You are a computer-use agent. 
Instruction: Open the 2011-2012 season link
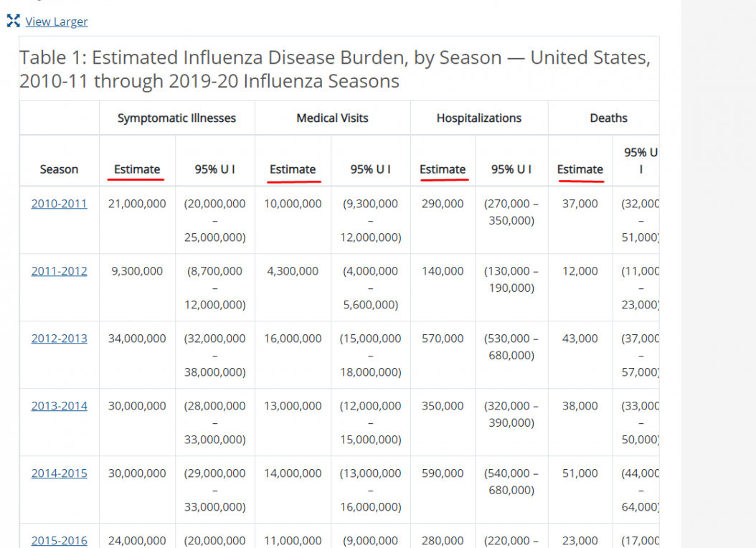coord(60,271)
